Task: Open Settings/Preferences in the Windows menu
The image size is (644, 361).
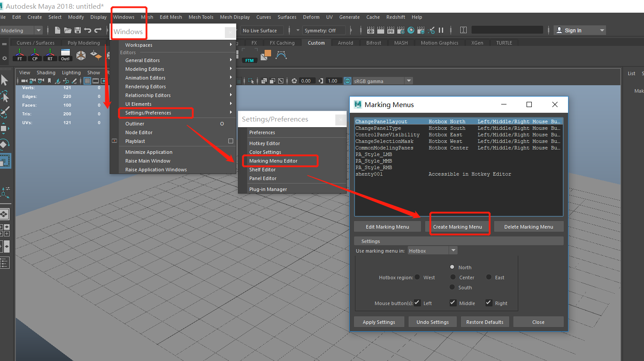Action: [x=177, y=113]
